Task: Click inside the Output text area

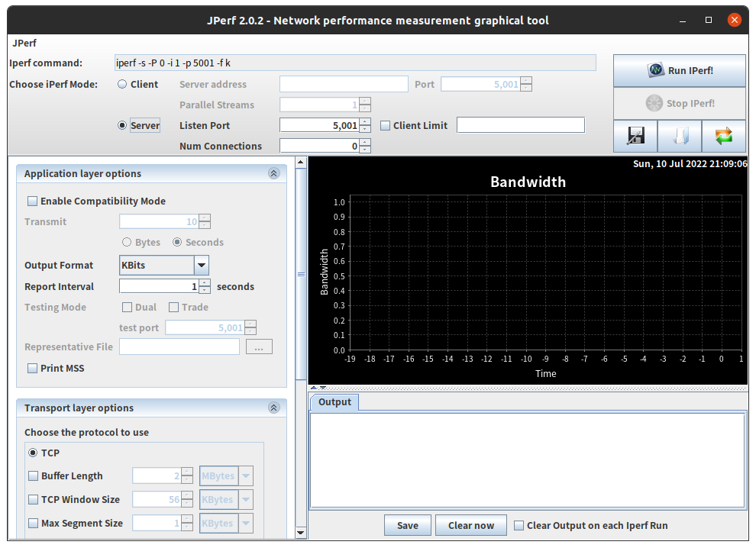Action: 528,460
